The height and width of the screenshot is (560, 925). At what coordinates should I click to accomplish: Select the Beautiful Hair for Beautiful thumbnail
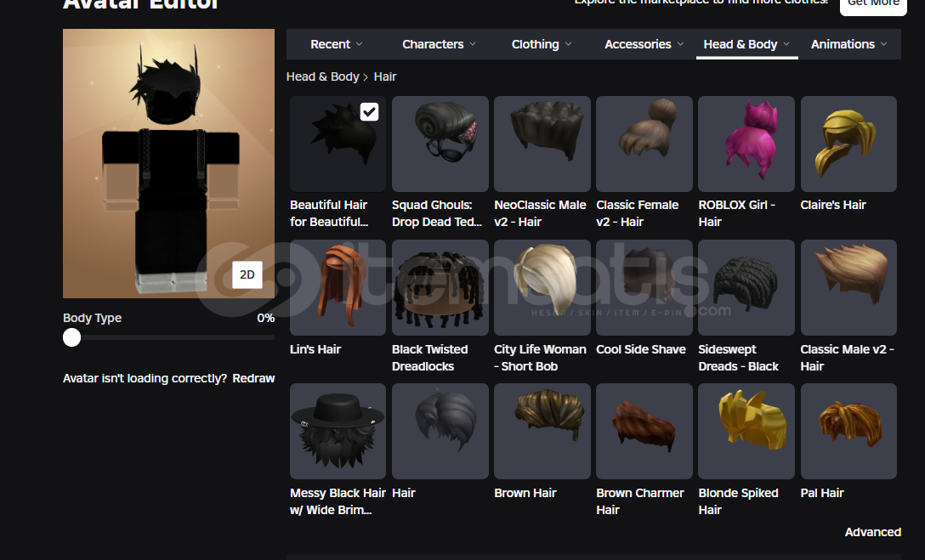pyautogui.click(x=338, y=144)
